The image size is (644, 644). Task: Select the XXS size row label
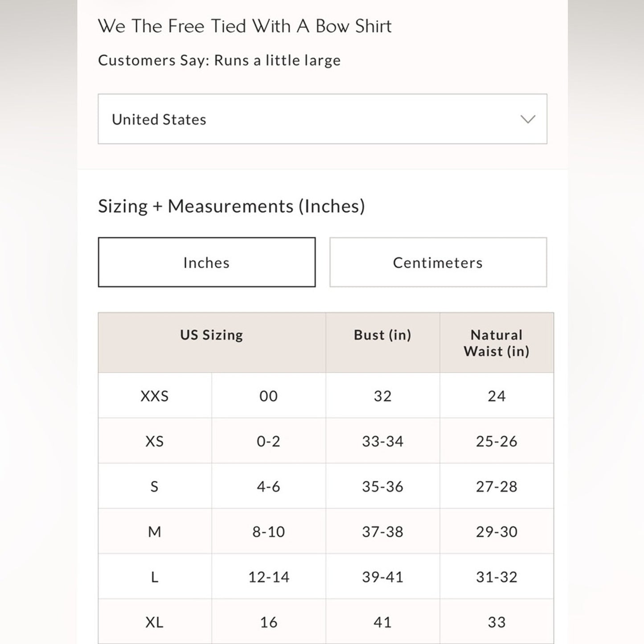click(x=155, y=396)
